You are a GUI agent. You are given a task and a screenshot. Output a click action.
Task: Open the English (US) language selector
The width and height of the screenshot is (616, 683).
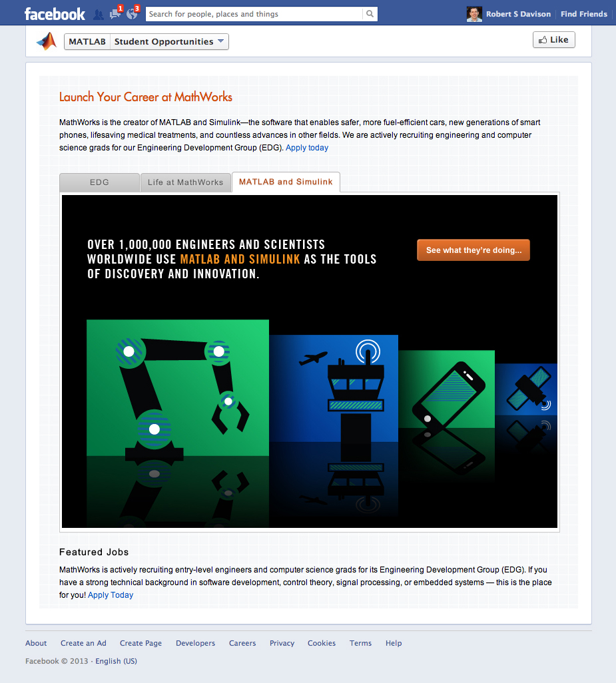tap(117, 661)
